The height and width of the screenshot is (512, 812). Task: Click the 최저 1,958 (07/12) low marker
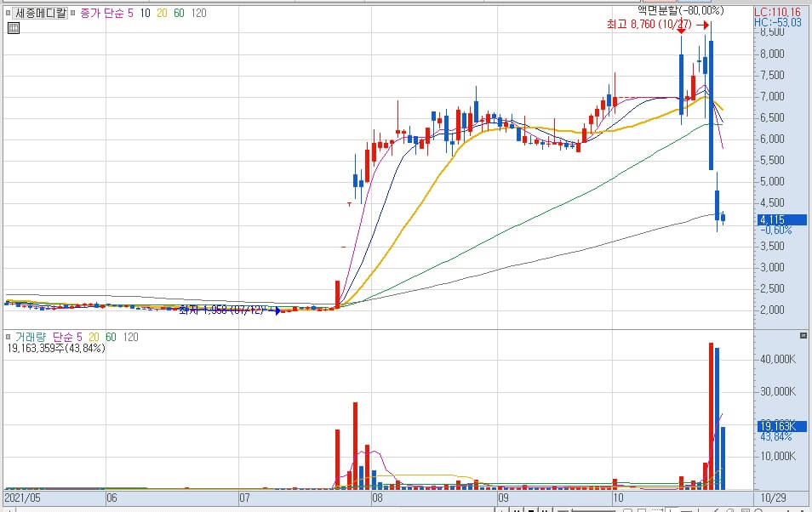pyautogui.click(x=221, y=310)
